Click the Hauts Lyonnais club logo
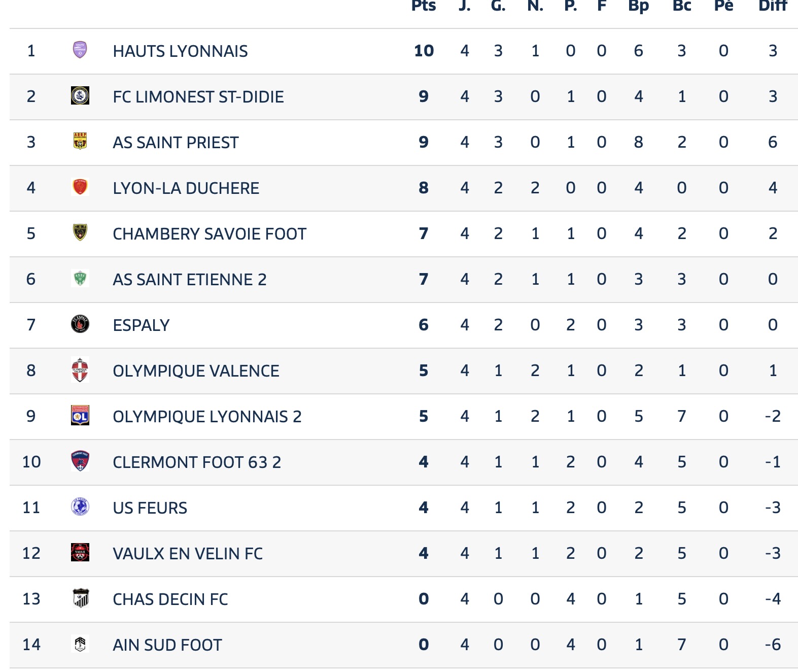 (x=80, y=50)
